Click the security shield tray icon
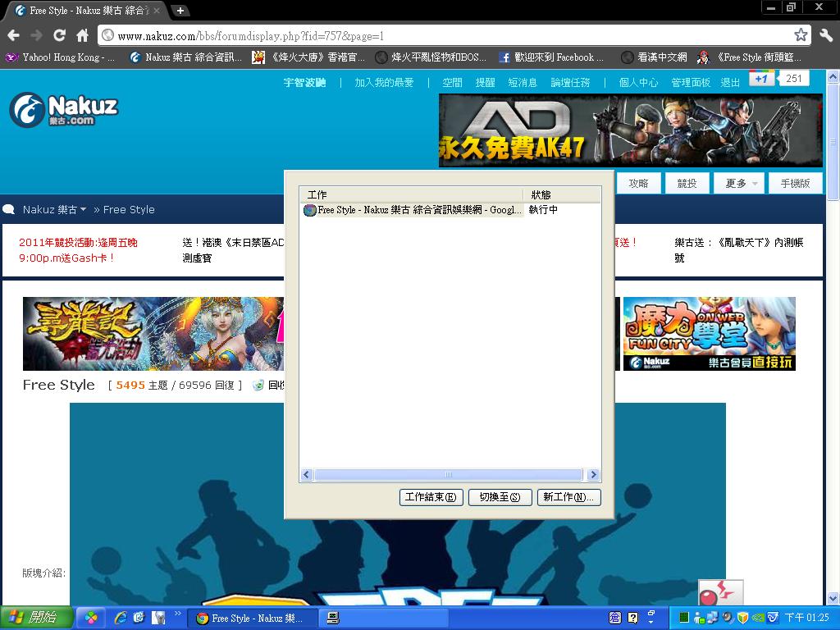840x630 pixels. click(742, 619)
